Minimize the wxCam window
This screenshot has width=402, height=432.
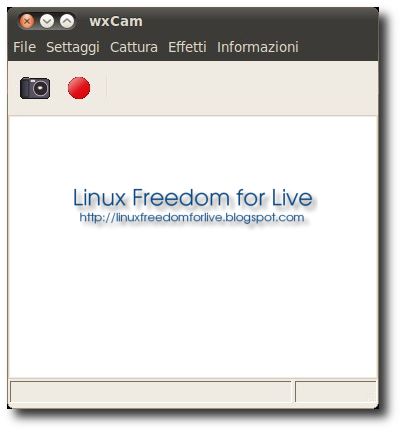coord(47,22)
